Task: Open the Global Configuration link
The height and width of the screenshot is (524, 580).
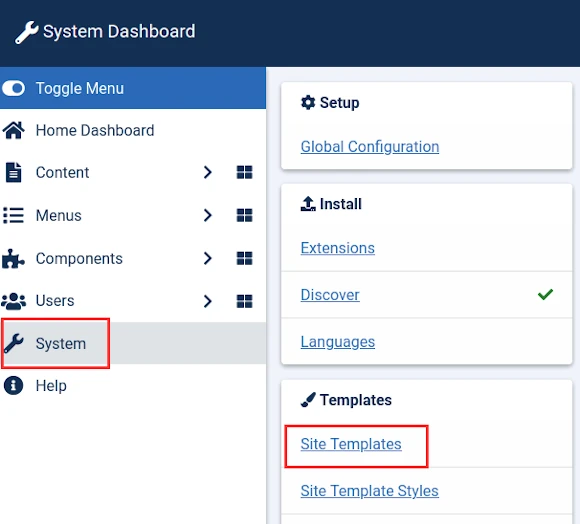Action: 370,147
